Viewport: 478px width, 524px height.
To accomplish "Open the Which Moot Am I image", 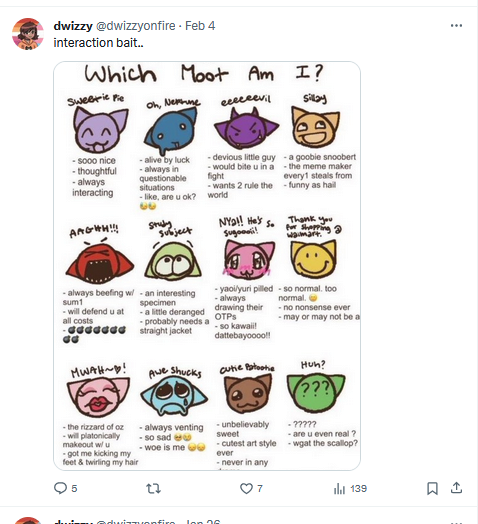I will (x=207, y=266).
